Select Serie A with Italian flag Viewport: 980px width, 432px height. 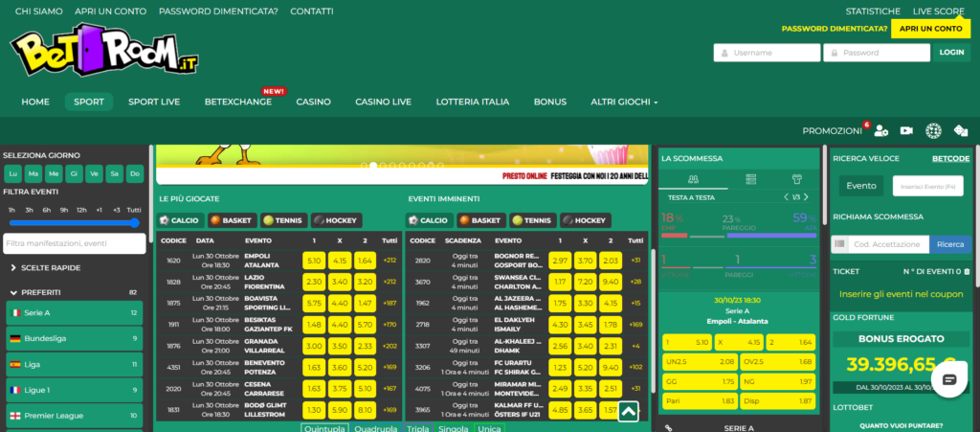click(x=75, y=312)
